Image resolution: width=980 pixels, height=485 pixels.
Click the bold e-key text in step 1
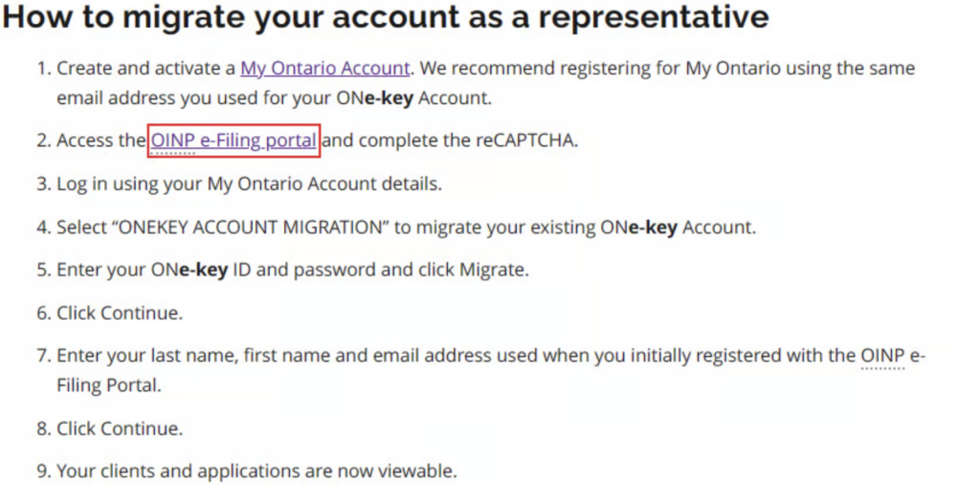[x=389, y=99]
